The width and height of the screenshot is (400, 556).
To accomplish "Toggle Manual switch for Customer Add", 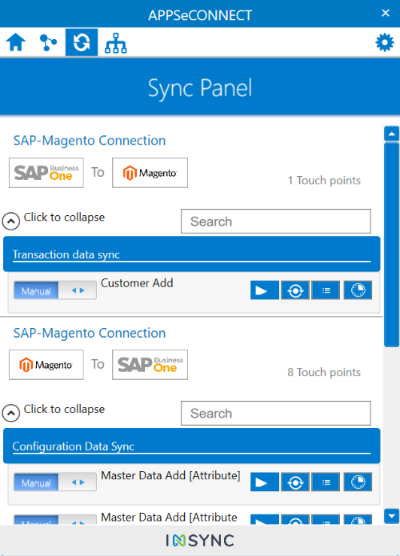I will 55,290.
